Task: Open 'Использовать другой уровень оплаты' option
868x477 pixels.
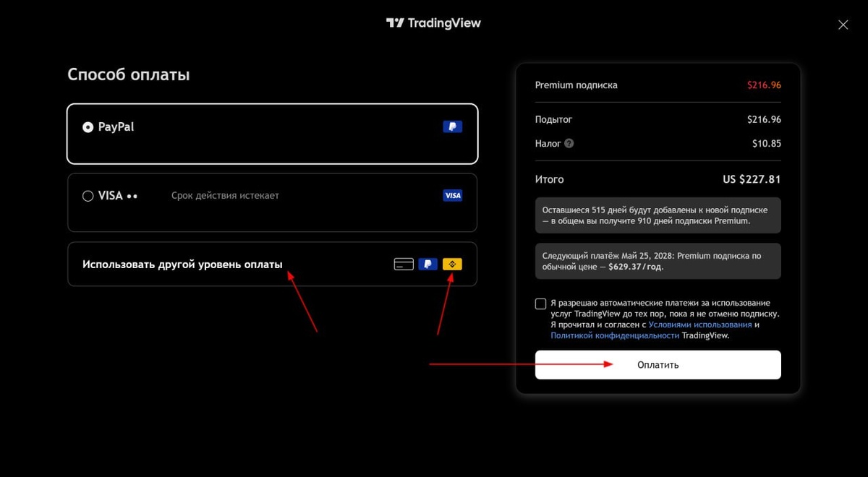Action: 272,264
